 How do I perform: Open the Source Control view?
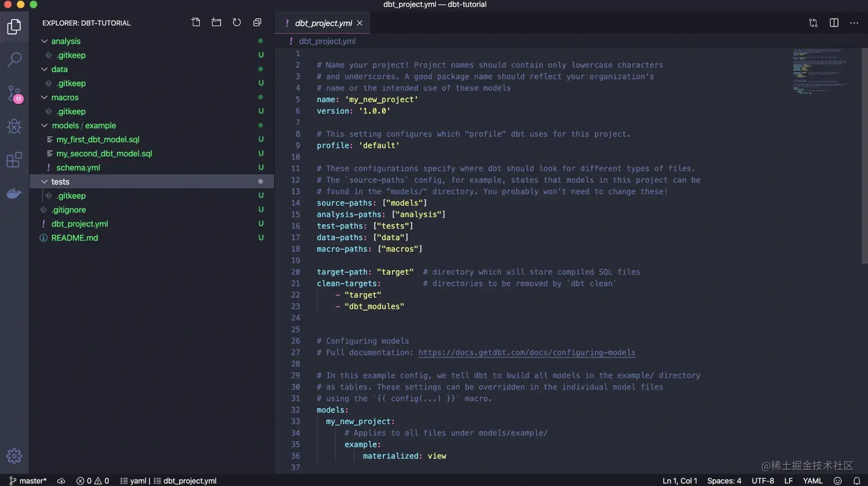coord(14,94)
